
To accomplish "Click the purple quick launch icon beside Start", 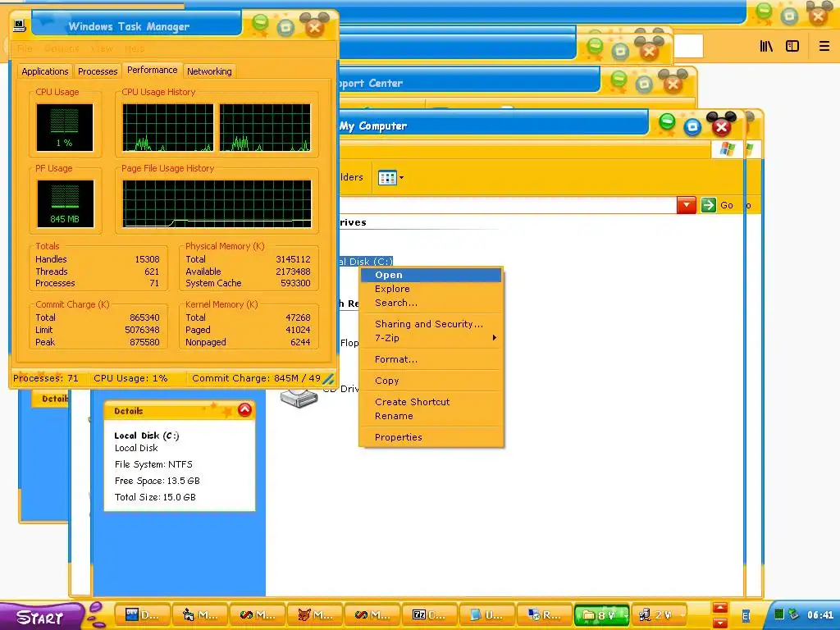I will point(96,614).
